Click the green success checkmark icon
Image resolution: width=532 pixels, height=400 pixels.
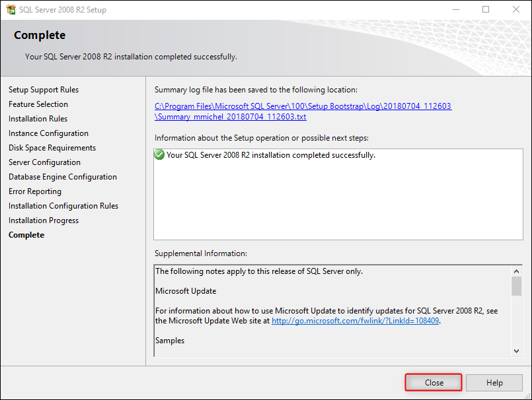(159, 154)
